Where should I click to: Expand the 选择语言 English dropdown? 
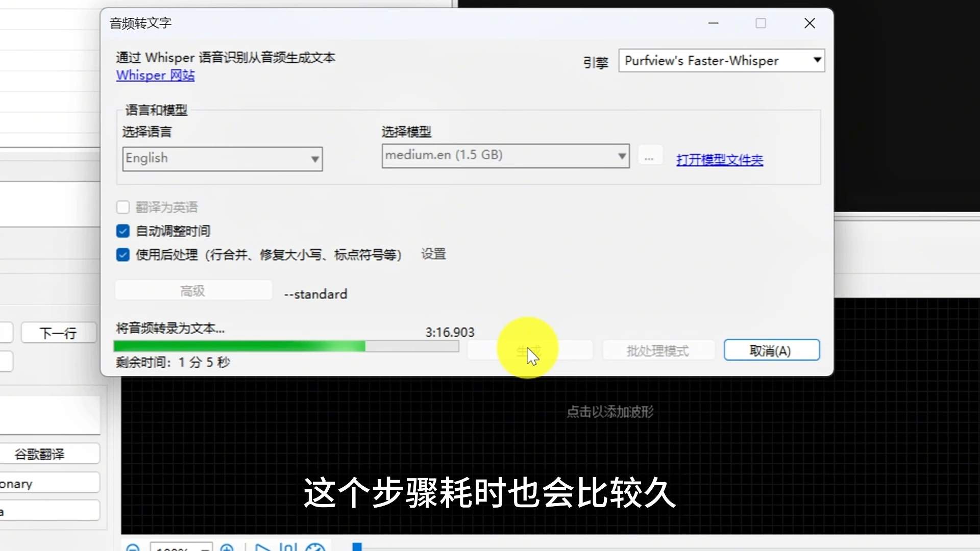point(222,159)
